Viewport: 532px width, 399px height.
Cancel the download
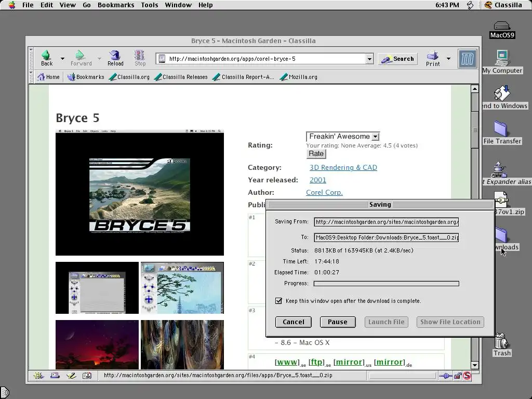click(293, 322)
